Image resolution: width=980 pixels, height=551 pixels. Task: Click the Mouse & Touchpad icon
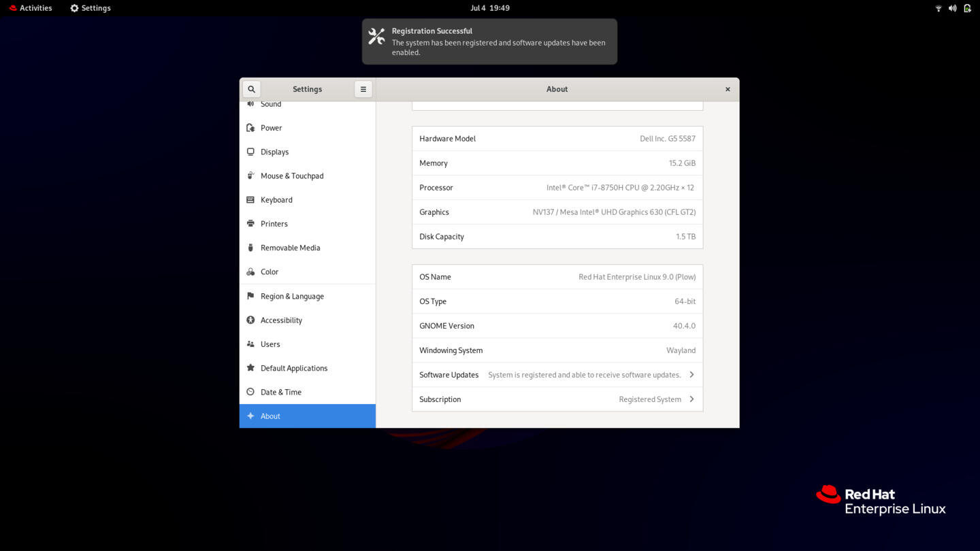click(250, 176)
